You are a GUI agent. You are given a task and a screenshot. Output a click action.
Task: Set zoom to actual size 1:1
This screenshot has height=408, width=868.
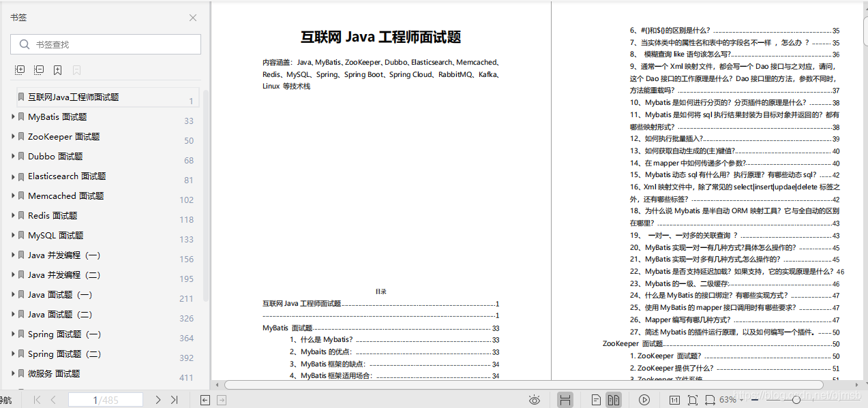point(674,400)
